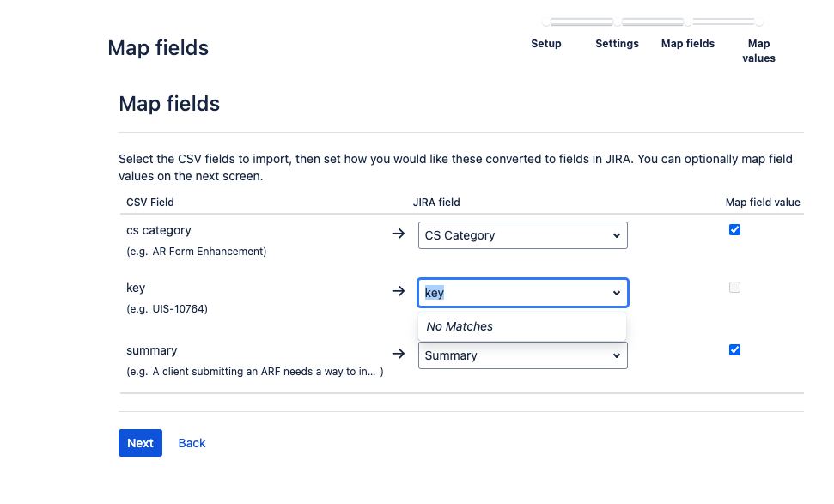
Task: Click the arrow icon beside "cs category"
Action: (398, 234)
